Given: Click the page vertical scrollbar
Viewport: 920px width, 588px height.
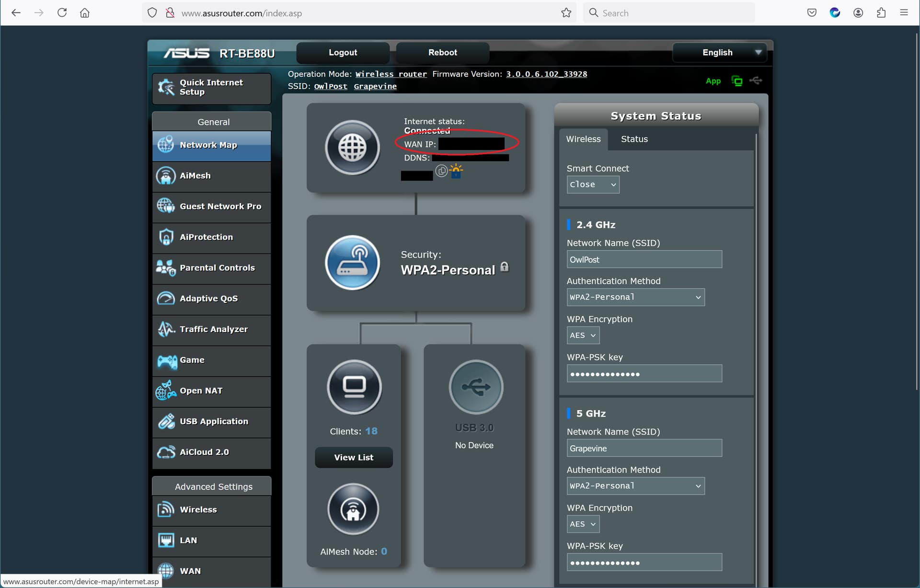Looking at the screenshot, I should coord(917,211).
